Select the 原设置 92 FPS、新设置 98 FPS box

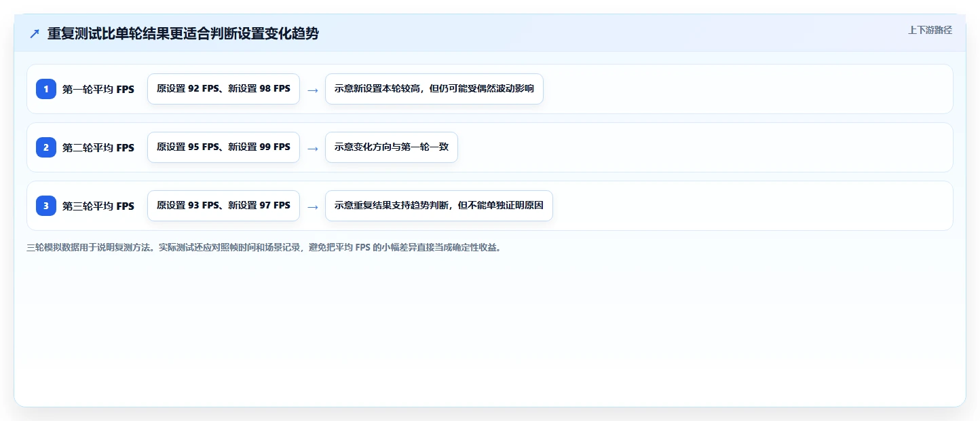(223, 89)
